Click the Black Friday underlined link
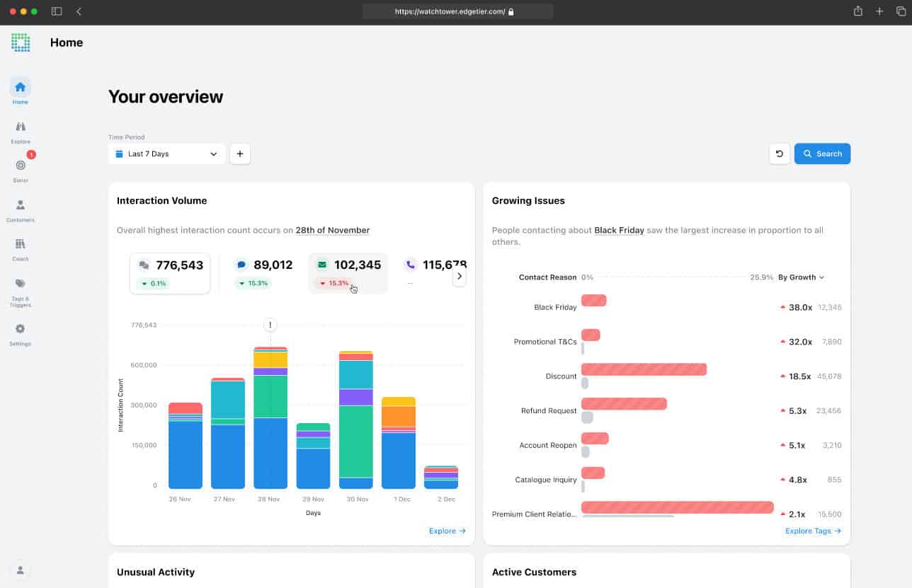The width and height of the screenshot is (912, 588). (x=619, y=231)
